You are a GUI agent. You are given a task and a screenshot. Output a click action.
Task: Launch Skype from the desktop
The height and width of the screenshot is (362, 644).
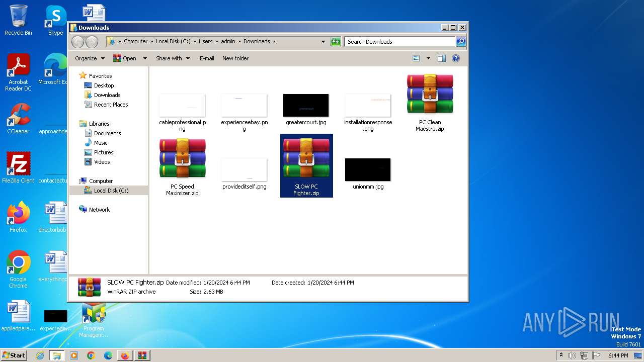point(55,20)
